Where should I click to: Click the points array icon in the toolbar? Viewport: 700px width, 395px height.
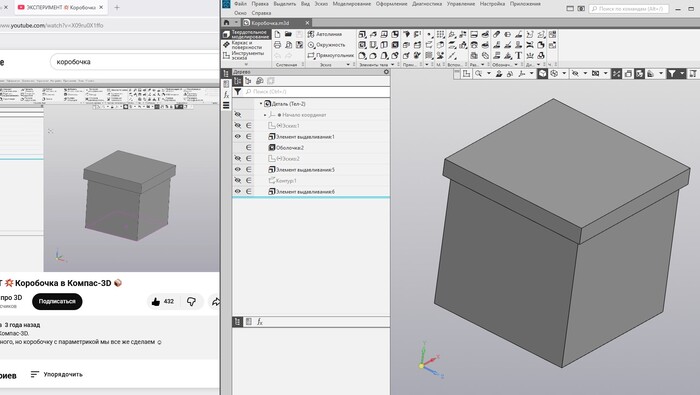[x=440, y=34]
